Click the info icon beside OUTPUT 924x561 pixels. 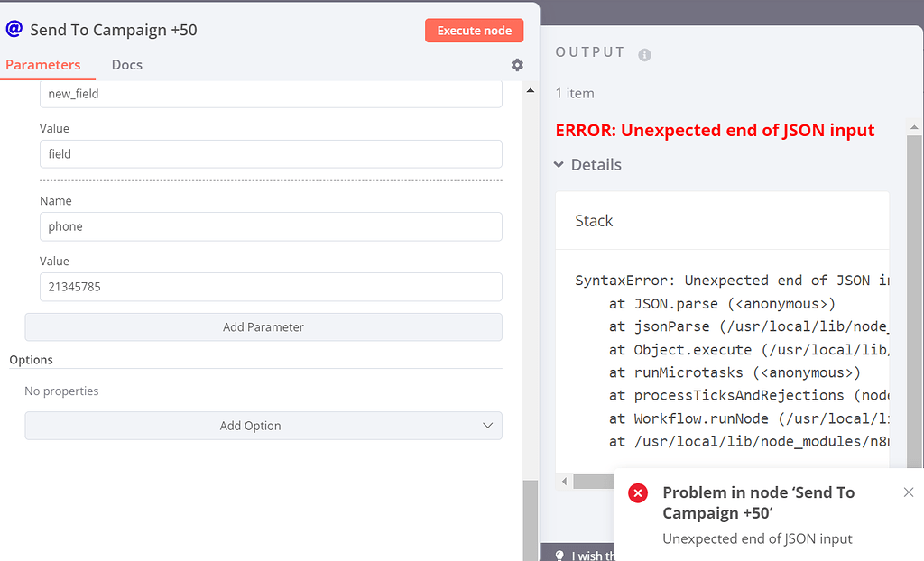[644, 54]
